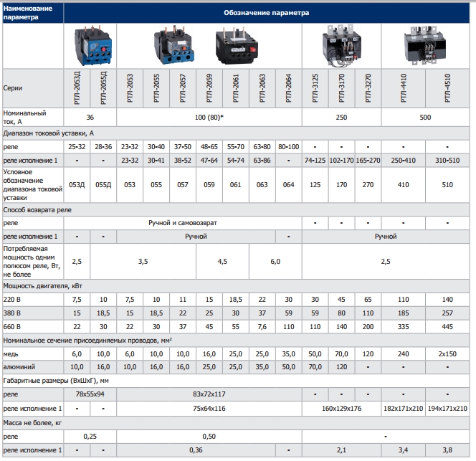Click current range cell '250-410'

pyautogui.click(x=404, y=161)
